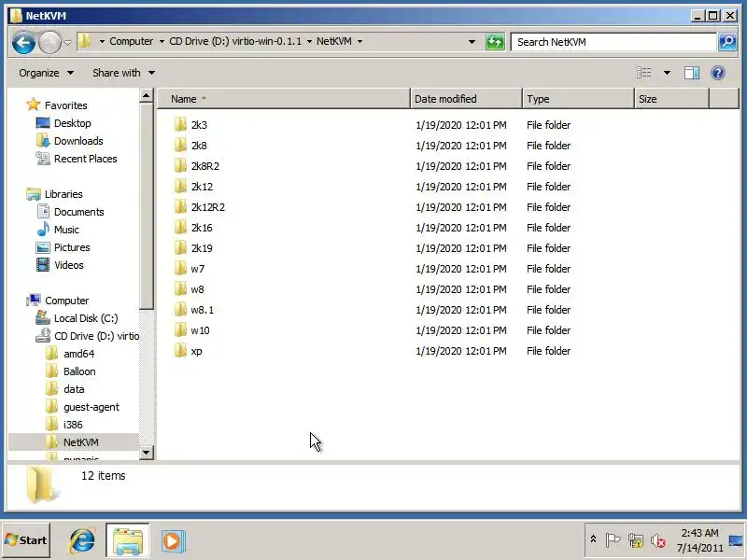
Task: Select CD Drive (D:) virtio in tree
Action: tap(97, 336)
